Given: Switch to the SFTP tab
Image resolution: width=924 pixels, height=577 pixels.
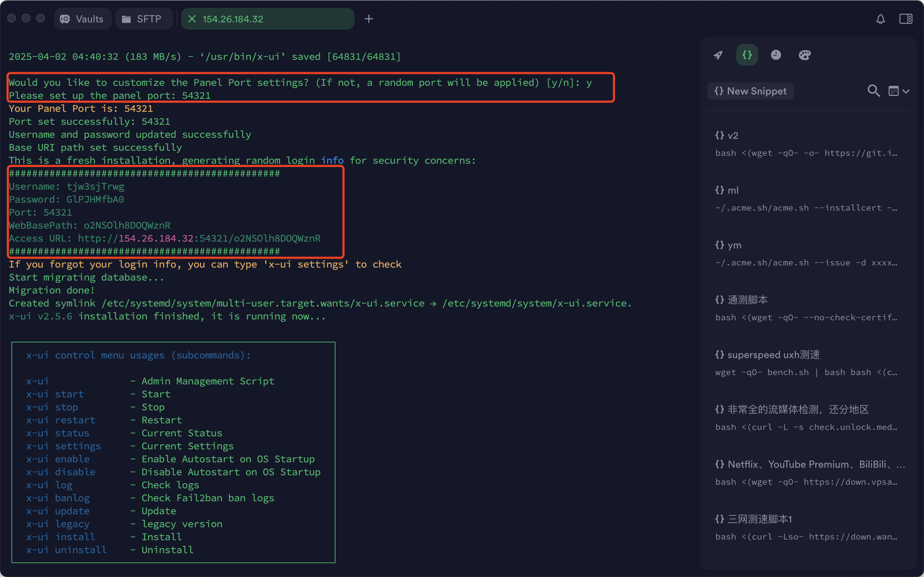Looking at the screenshot, I should click(142, 19).
